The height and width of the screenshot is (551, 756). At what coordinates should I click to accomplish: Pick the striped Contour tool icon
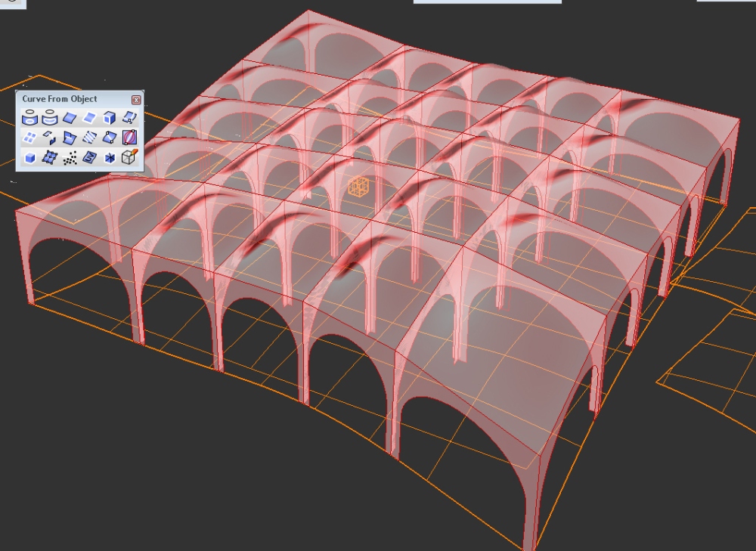click(x=89, y=138)
